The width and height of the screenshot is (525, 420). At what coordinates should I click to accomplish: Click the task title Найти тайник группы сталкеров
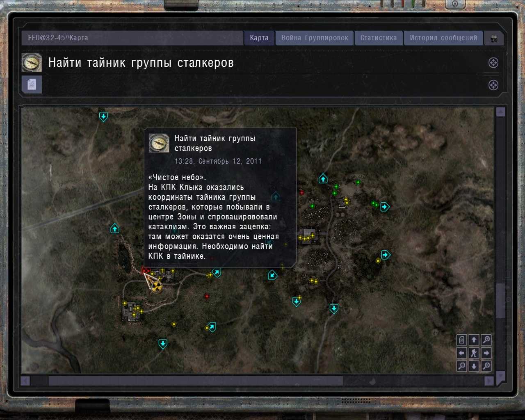point(141,63)
